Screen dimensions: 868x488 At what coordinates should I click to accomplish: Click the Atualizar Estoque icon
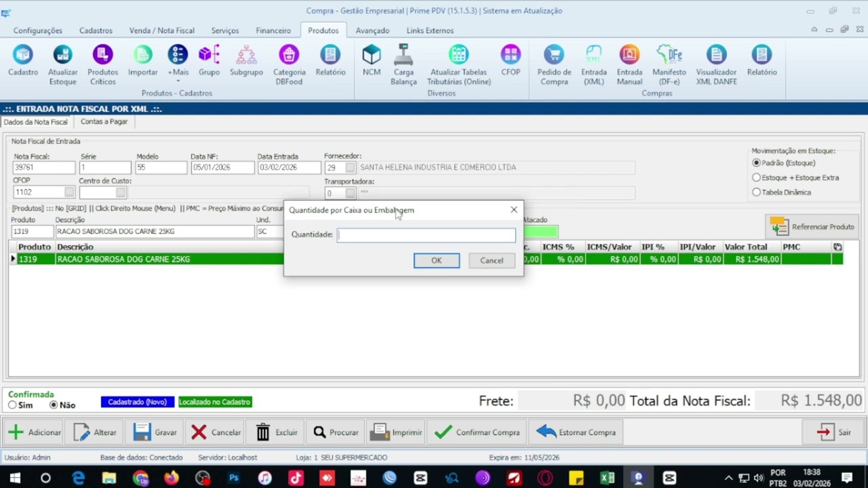point(62,65)
